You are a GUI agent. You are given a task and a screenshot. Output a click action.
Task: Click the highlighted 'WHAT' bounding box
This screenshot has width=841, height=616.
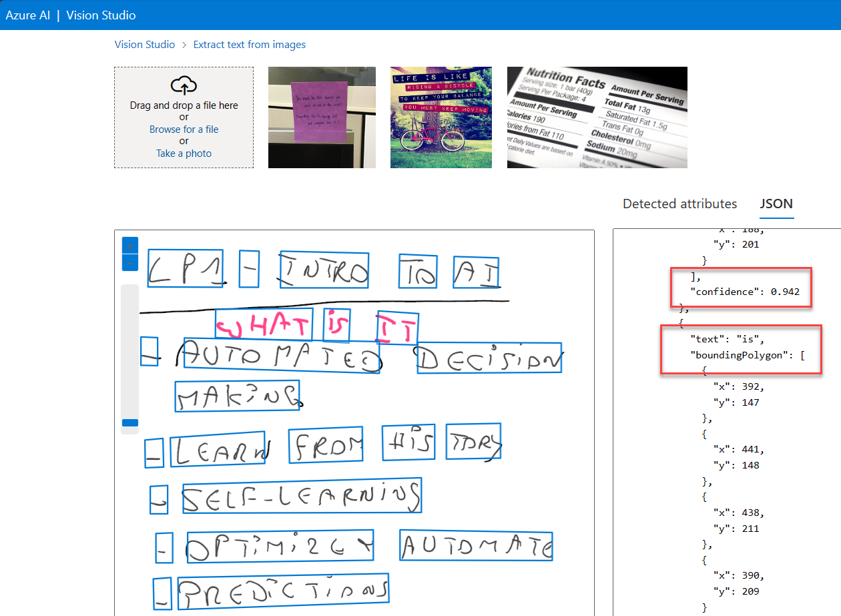264,323
